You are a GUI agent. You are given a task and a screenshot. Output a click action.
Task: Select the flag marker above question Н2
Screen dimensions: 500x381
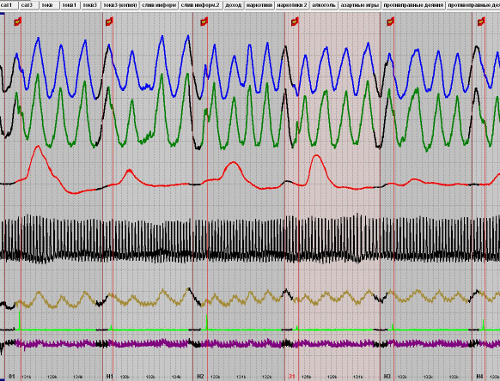click(x=204, y=22)
